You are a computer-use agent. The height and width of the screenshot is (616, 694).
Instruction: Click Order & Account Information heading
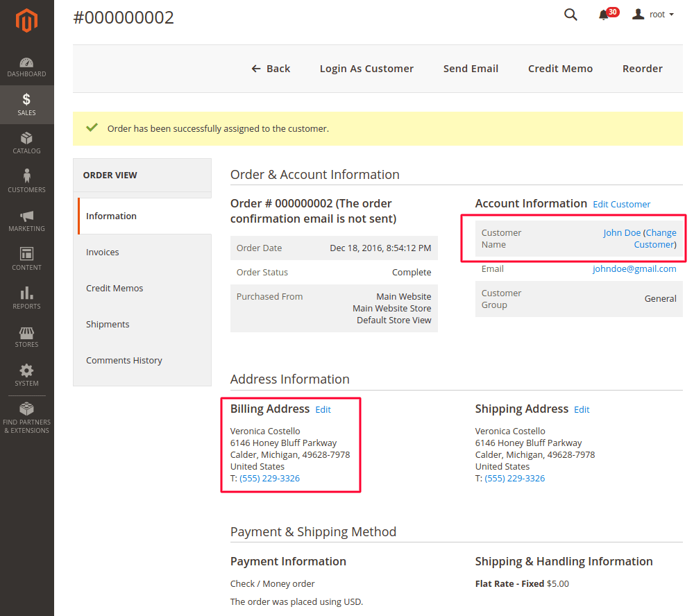pos(314,175)
